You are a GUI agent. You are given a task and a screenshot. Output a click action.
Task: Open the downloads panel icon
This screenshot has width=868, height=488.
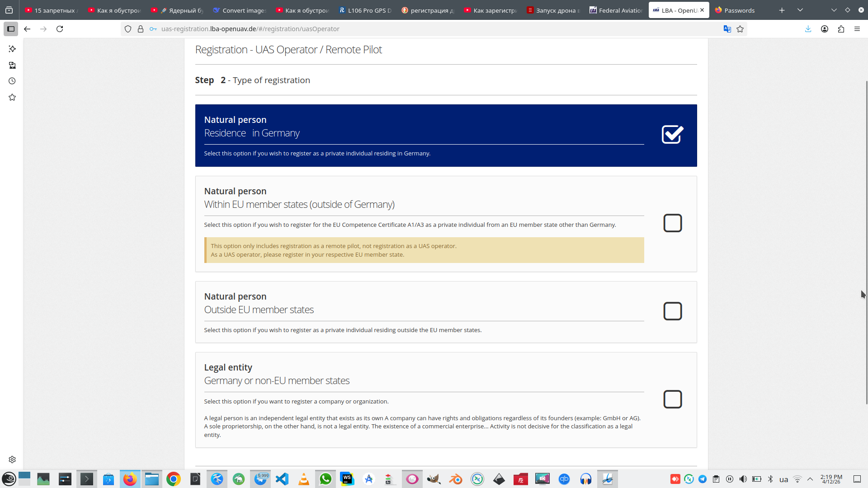click(808, 29)
